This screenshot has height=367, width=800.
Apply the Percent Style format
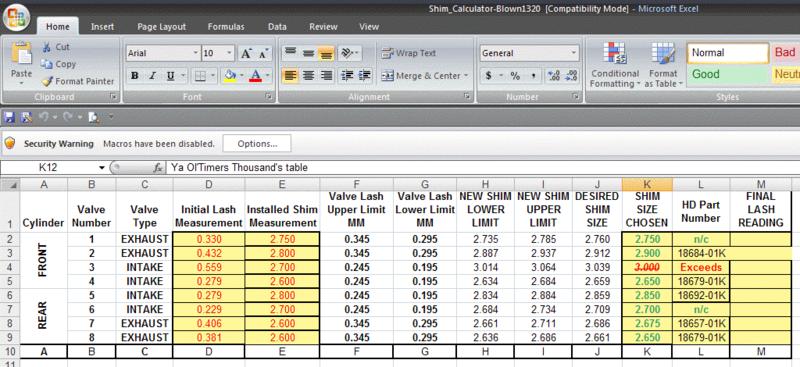(x=515, y=76)
